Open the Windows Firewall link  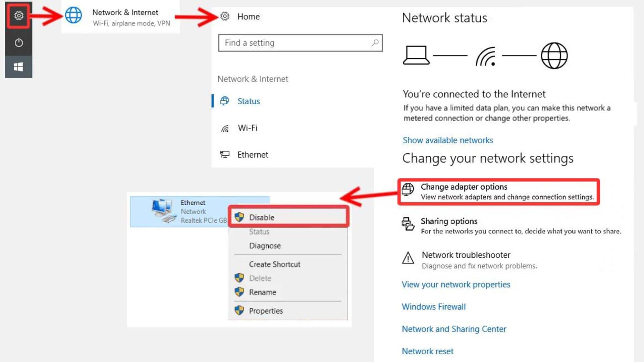[434, 307]
